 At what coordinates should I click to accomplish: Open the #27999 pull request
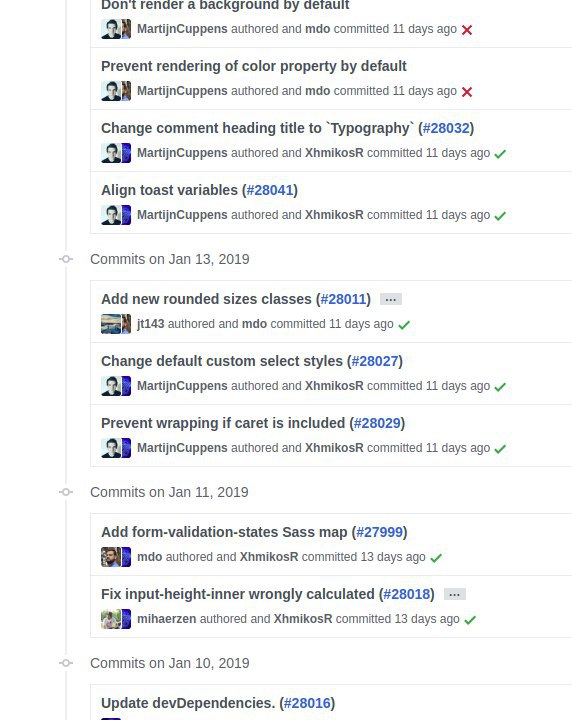(379, 532)
